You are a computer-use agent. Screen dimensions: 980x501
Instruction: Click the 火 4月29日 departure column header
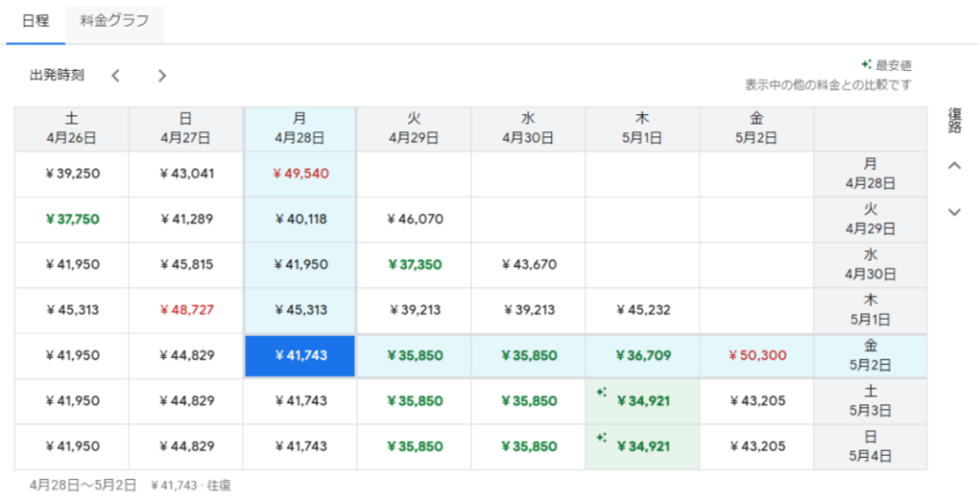point(414,129)
